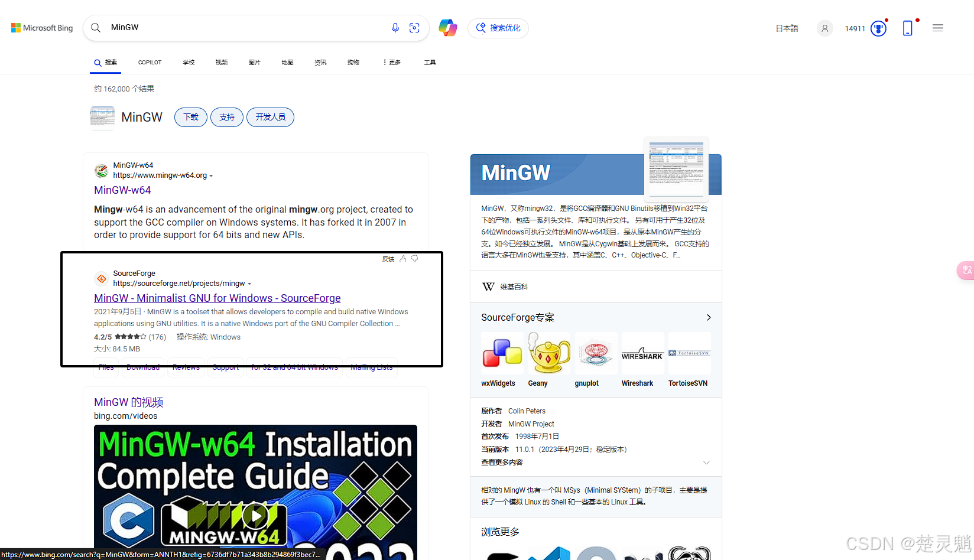The image size is (974, 560).
Task: Open the wxWidgets project icon
Action: click(502, 353)
